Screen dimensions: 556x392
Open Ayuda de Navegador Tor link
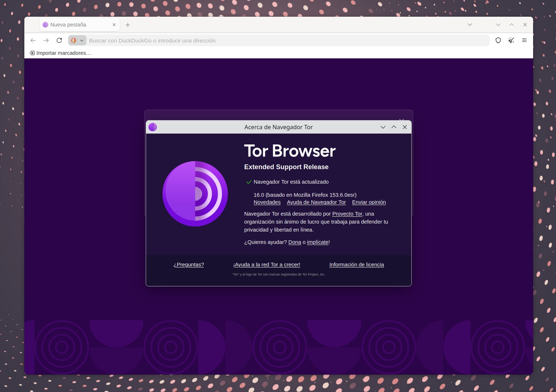(x=316, y=202)
